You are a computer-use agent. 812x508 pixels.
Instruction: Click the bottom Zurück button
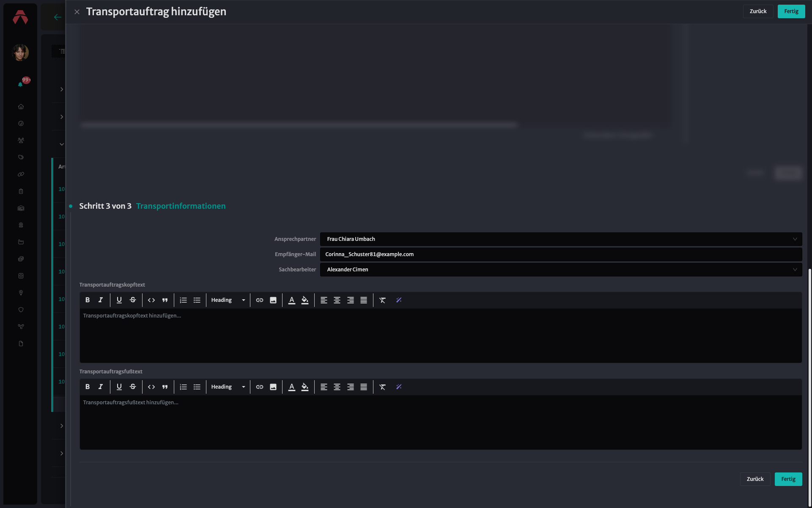pos(755,479)
